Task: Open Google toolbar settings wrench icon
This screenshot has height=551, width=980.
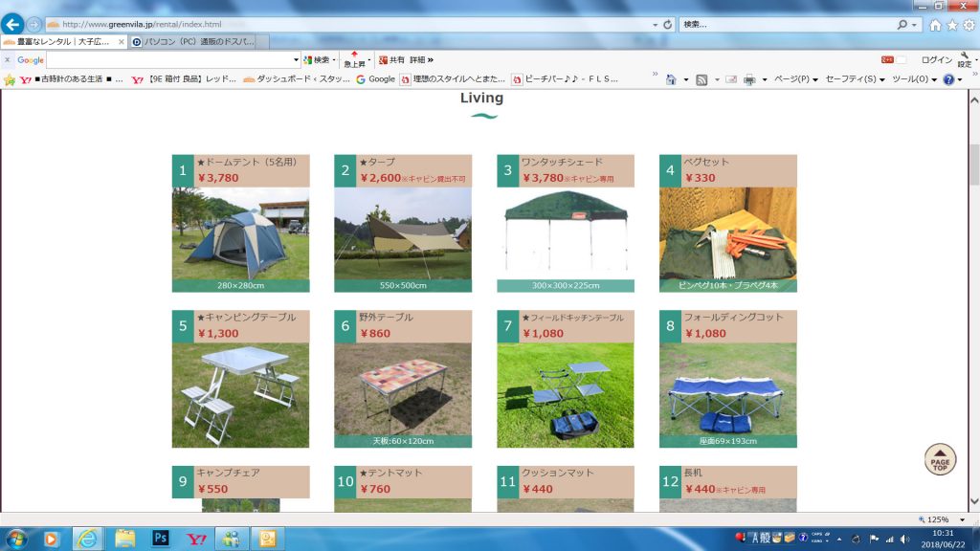Action: pyautogui.click(x=965, y=60)
